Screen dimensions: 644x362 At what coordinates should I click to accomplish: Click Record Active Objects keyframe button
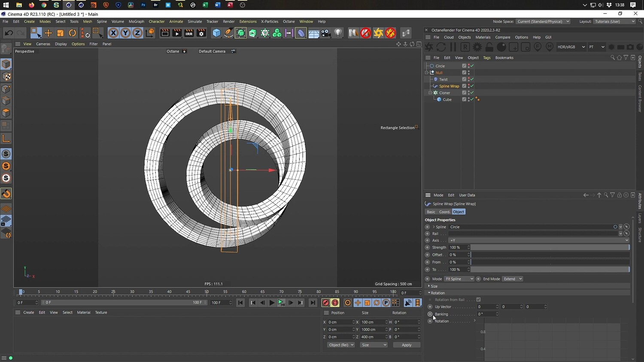point(325,303)
